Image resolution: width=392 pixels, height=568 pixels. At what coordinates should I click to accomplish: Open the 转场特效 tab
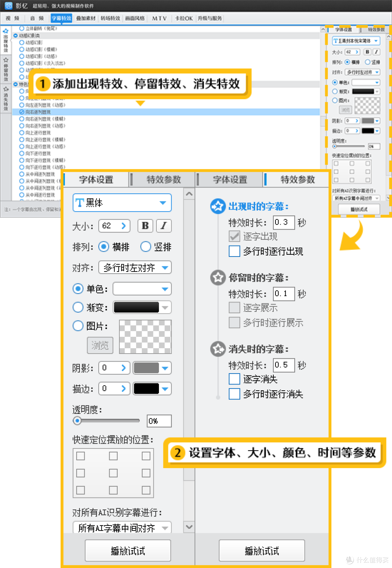click(110, 18)
